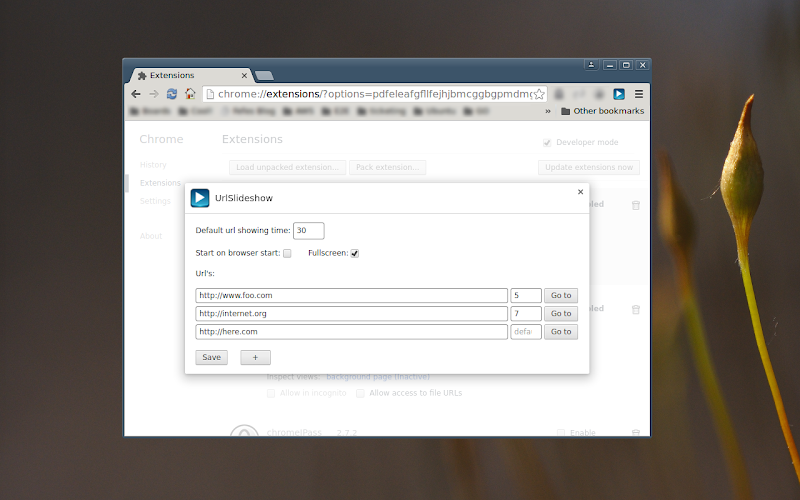
Task: Click the page icon in address bar
Action: pyautogui.click(x=209, y=94)
